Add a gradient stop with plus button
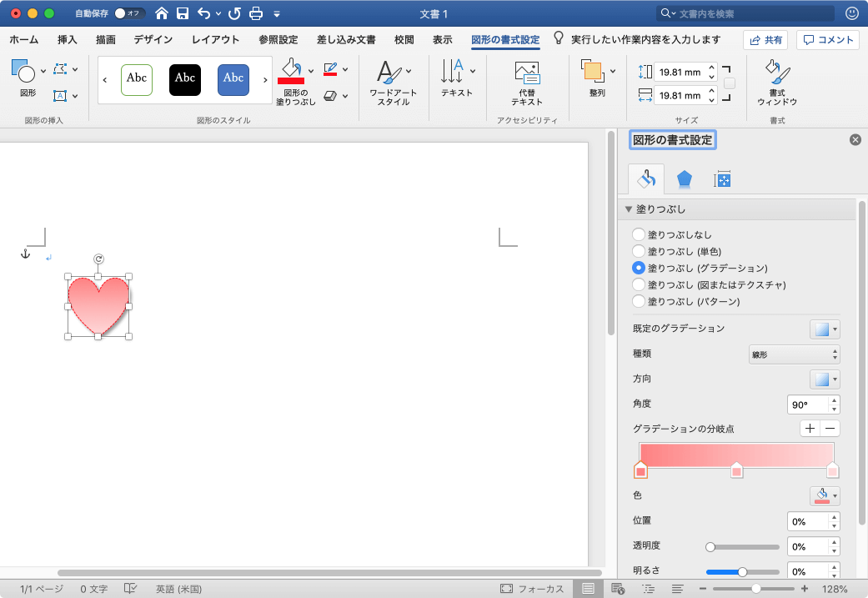This screenshot has height=598, width=868. point(810,428)
